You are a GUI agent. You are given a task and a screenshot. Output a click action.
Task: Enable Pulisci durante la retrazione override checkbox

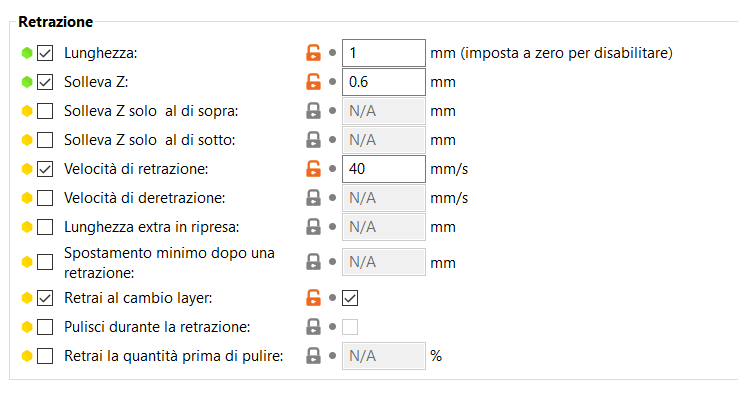(x=45, y=327)
